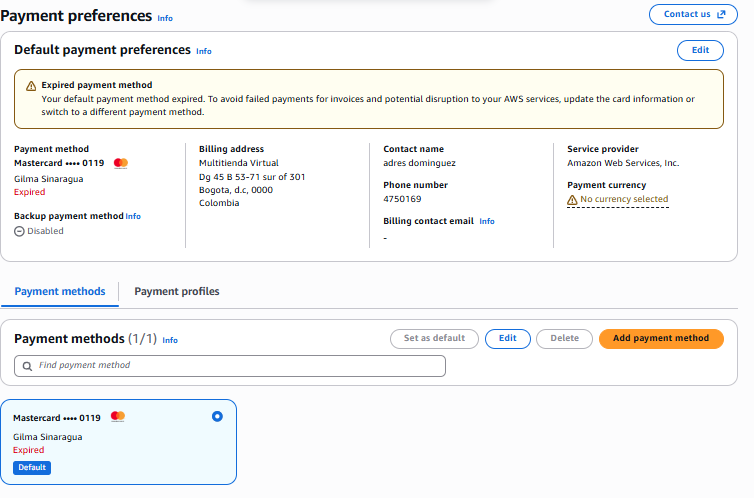The width and height of the screenshot is (754, 498).
Task: Click the search magnifier icon in Find payment method
Action: tap(27, 366)
